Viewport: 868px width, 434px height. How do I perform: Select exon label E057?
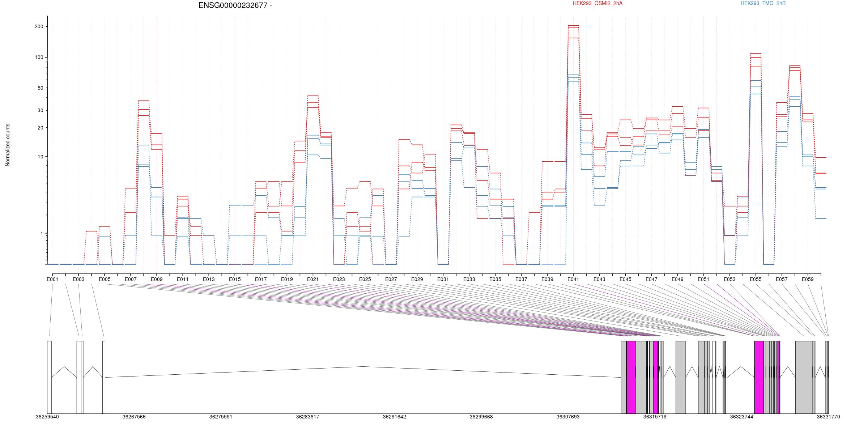(x=782, y=279)
